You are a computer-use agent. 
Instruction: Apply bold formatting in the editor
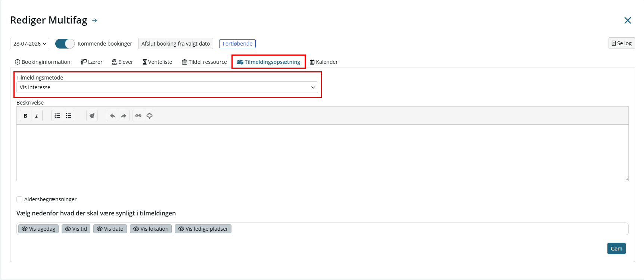point(25,116)
